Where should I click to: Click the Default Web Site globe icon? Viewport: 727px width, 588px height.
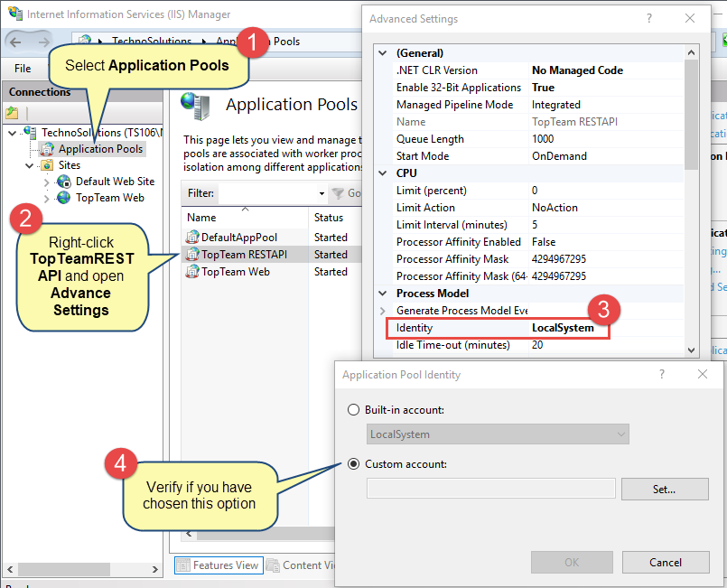pyautogui.click(x=63, y=182)
